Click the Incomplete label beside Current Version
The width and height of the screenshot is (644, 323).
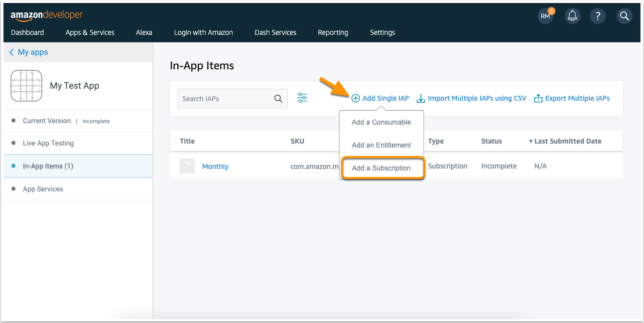[96, 121]
